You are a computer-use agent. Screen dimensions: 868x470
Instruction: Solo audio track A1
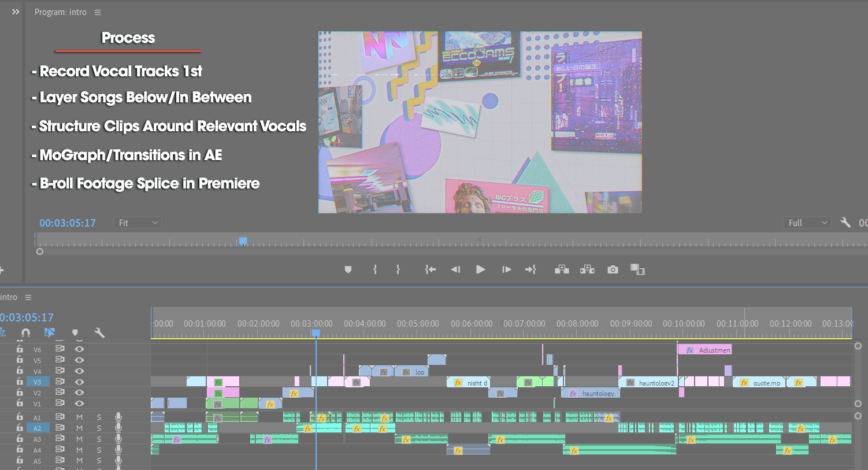[x=99, y=417]
